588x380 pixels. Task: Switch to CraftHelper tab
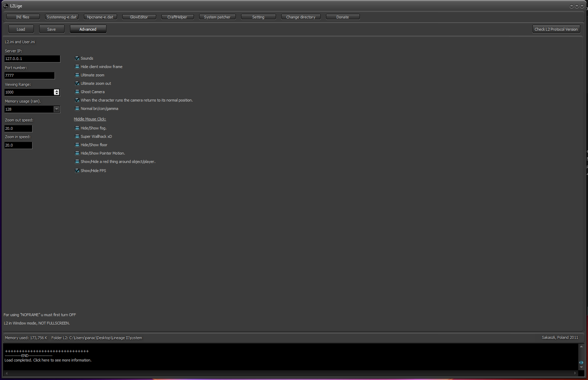[177, 17]
